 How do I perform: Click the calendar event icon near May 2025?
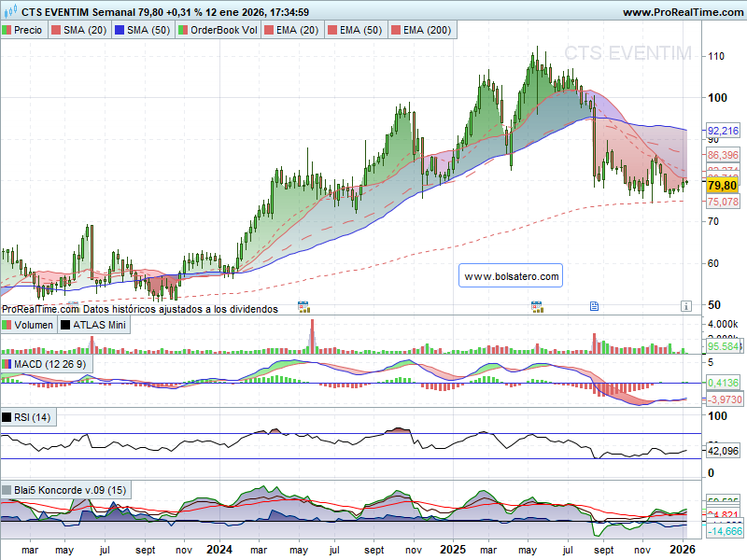point(537,305)
